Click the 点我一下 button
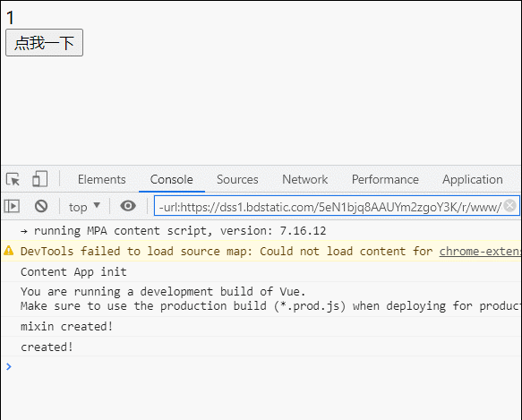This screenshot has height=420, width=522. 44,43
